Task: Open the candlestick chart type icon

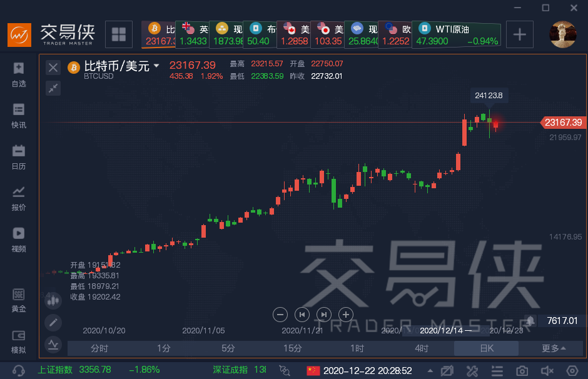Action: tap(53, 300)
